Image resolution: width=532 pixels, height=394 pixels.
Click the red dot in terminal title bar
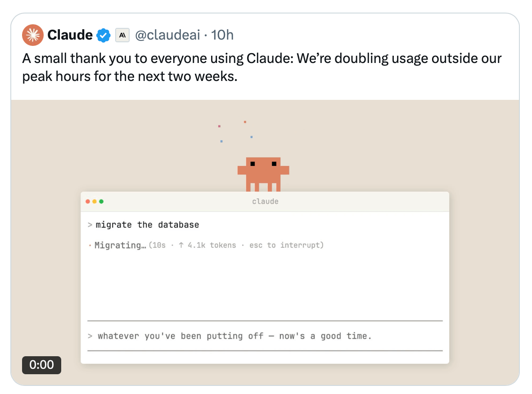(x=88, y=201)
